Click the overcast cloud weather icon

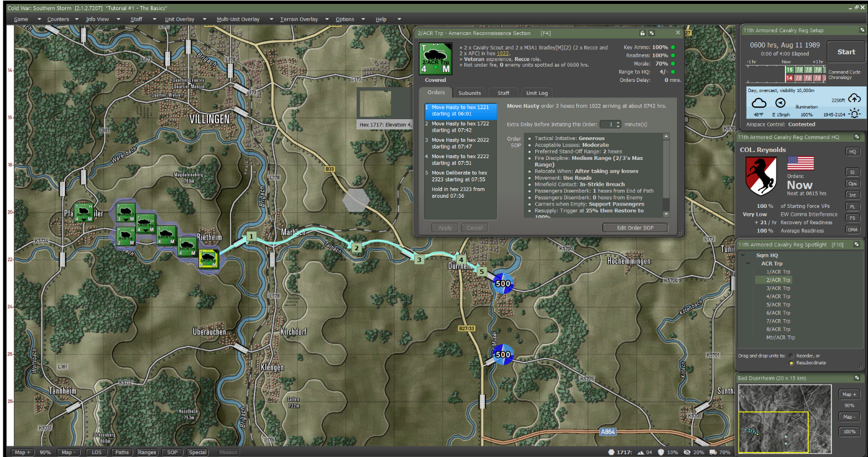click(x=759, y=103)
